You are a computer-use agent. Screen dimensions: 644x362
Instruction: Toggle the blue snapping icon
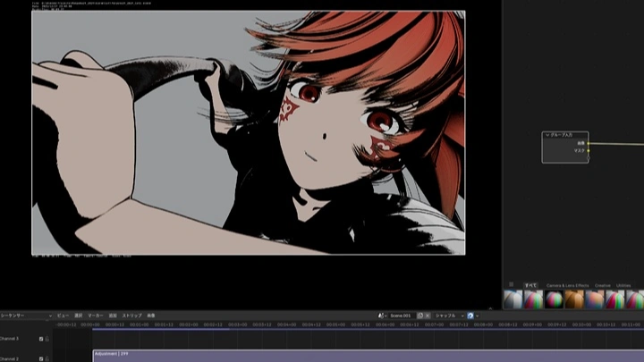(x=470, y=316)
